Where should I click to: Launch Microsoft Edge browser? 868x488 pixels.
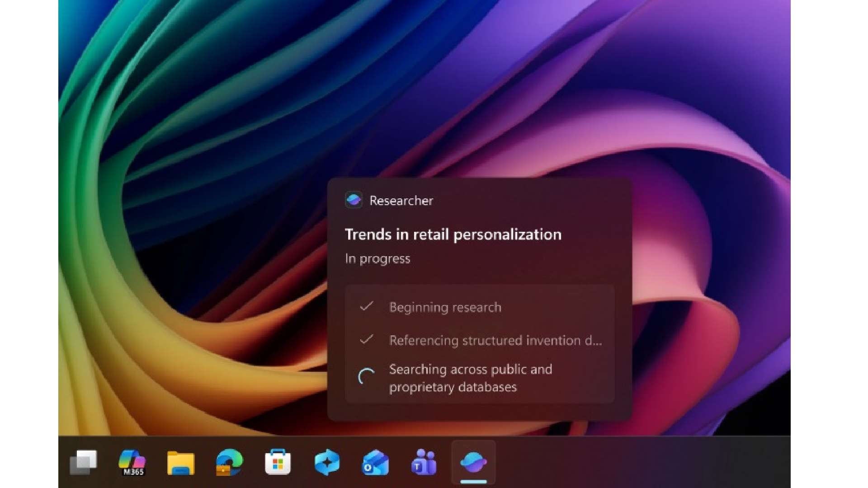pos(229,462)
